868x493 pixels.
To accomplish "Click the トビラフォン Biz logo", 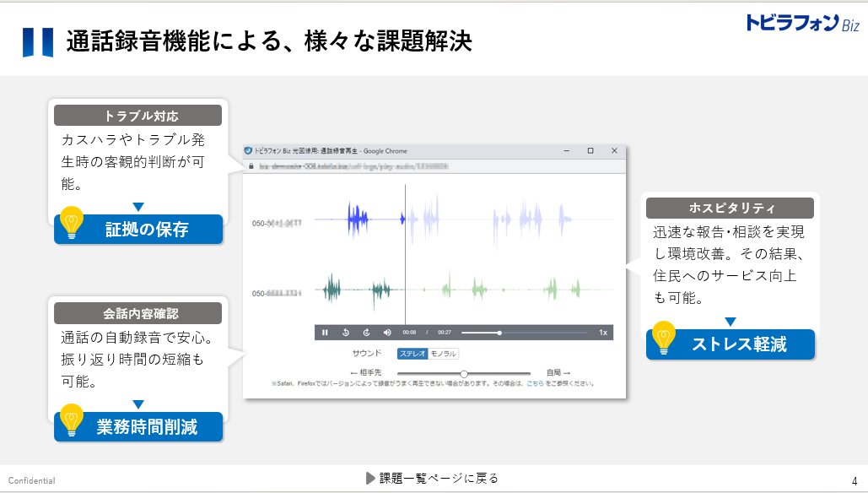I will (x=801, y=23).
